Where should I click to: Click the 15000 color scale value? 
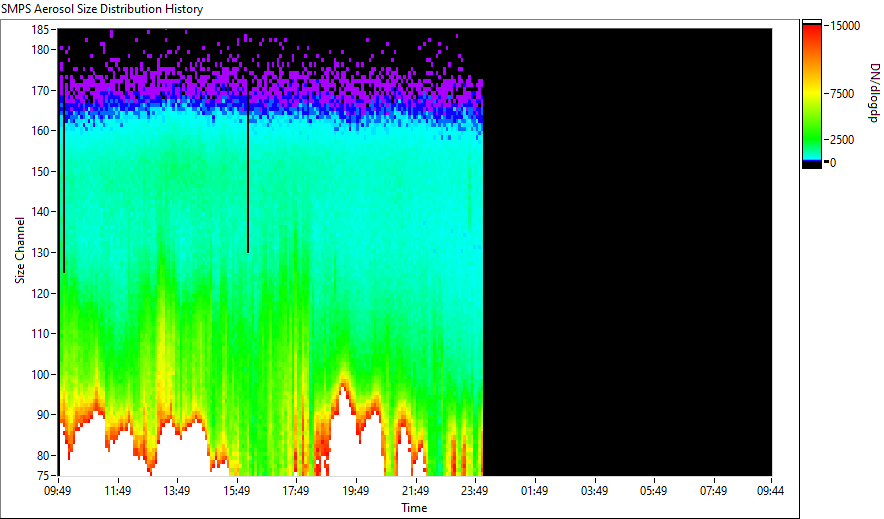845,26
